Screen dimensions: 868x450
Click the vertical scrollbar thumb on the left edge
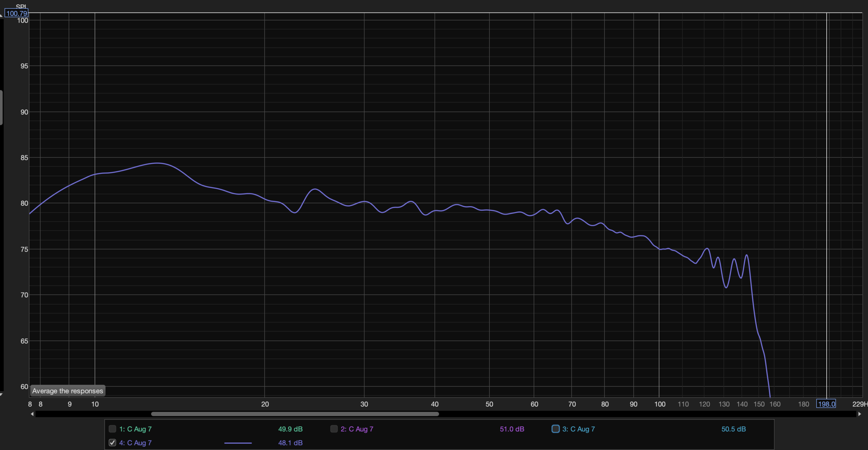1,107
